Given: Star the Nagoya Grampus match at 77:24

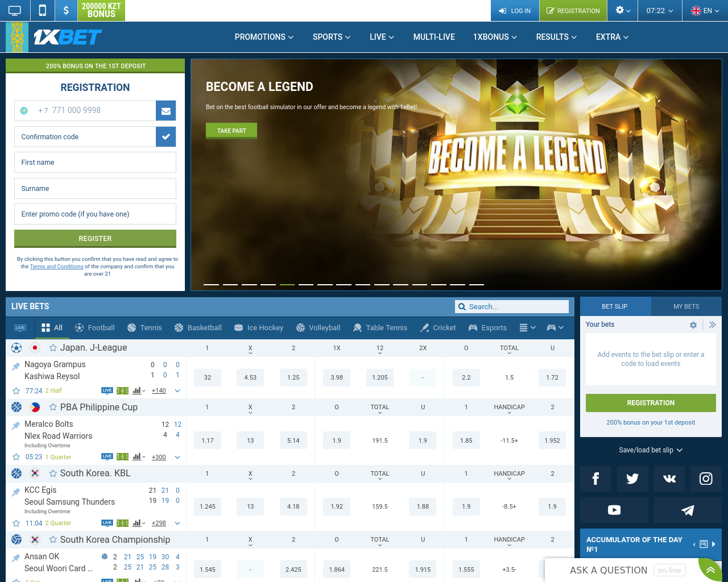Looking at the screenshot, I should tap(16, 391).
